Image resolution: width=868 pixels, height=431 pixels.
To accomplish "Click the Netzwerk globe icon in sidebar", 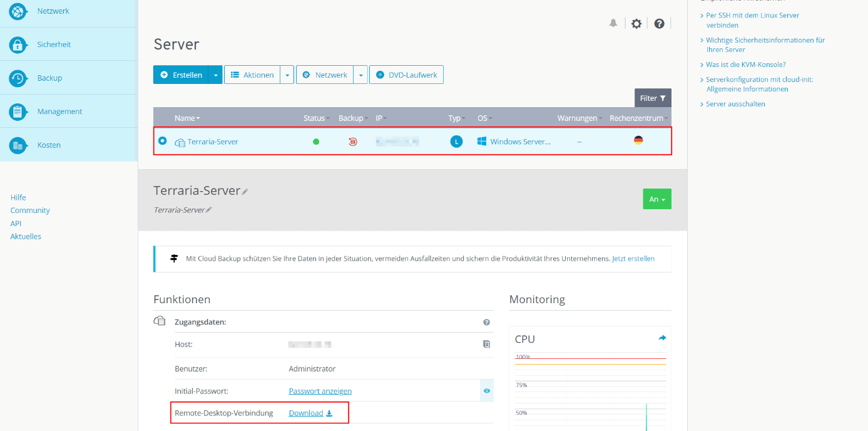I will [18, 11].
